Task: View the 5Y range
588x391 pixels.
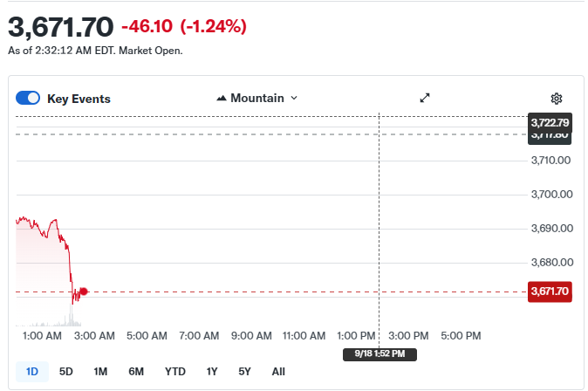Action: tap(244, 372)
